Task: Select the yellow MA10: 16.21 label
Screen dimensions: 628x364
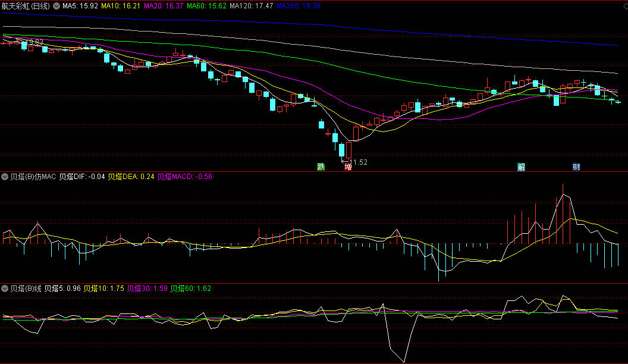Action: point(121,6)
